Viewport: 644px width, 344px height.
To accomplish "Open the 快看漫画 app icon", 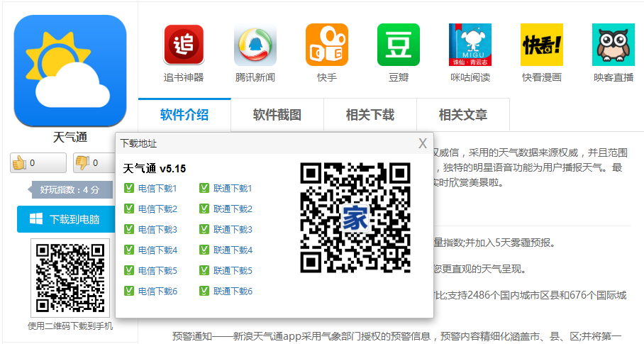I will (x=542, y=45).
